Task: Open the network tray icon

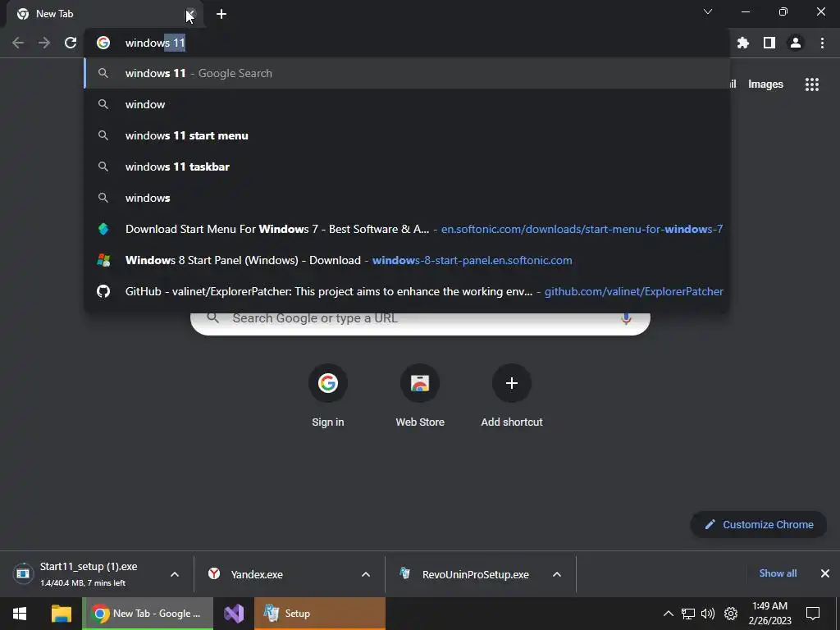Action: [x=688, y=614]
